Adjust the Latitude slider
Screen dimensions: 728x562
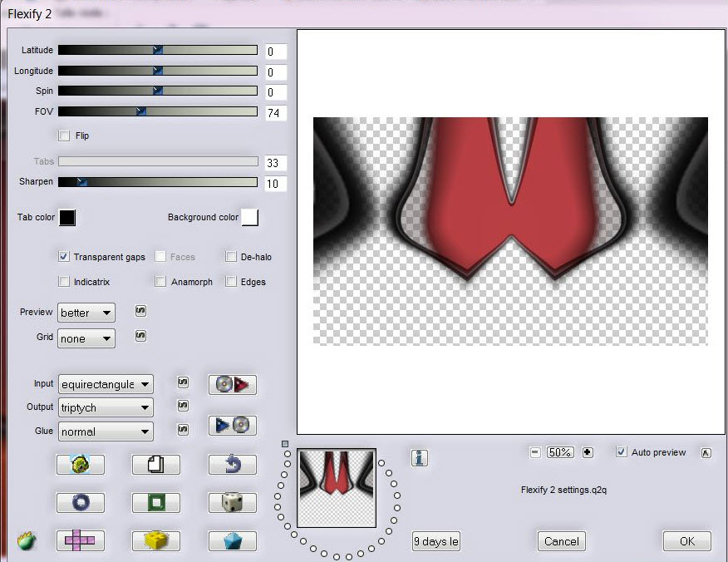(158, 50)
